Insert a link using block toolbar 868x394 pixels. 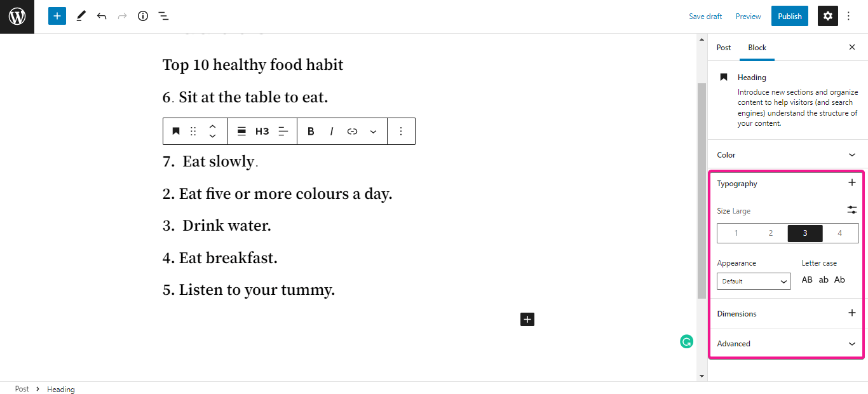tap(352, 131)
